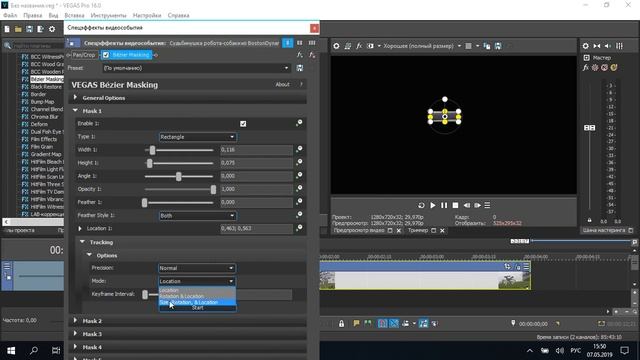Click the remove selected plug-in icon

click(312, 55)
